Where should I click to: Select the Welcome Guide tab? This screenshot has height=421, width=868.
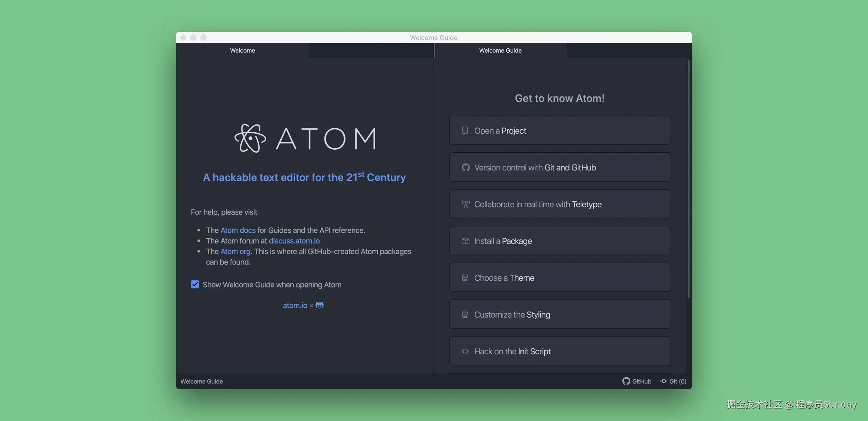(500, 50)
